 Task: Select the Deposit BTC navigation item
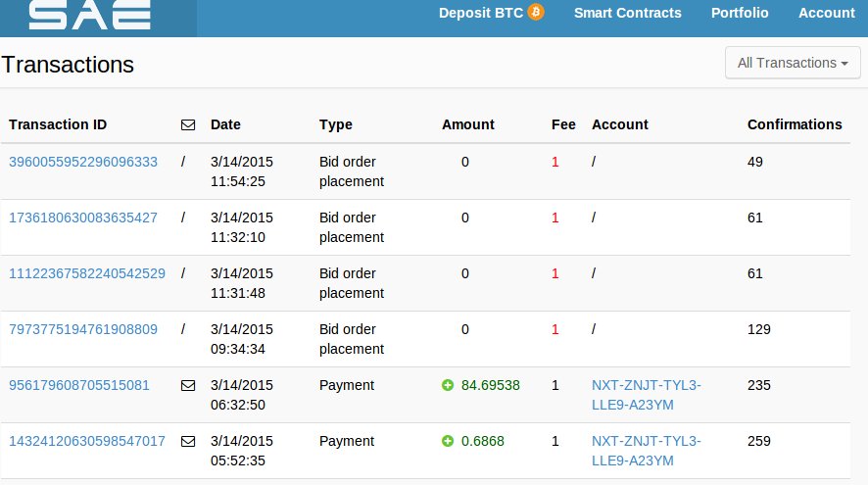[491, 13]
